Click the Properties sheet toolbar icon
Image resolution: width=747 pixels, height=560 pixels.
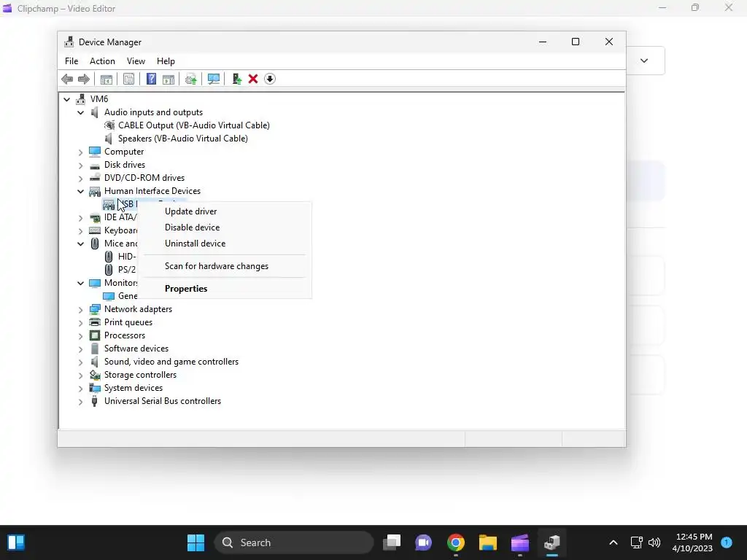(x=128, y=79)
